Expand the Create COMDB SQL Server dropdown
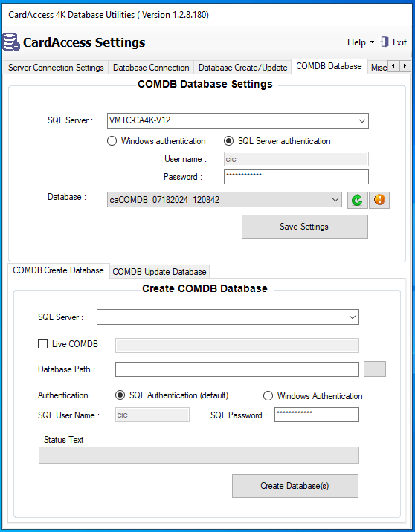The height and width of the screenshot is (532, 415). [353, 317]
